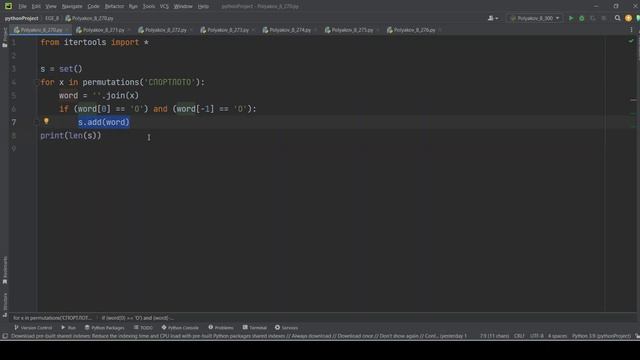Image resolution: width=640 pixels, height=360 pixels.
Task: Open the Version Control tool window
Action: (33, 327)
